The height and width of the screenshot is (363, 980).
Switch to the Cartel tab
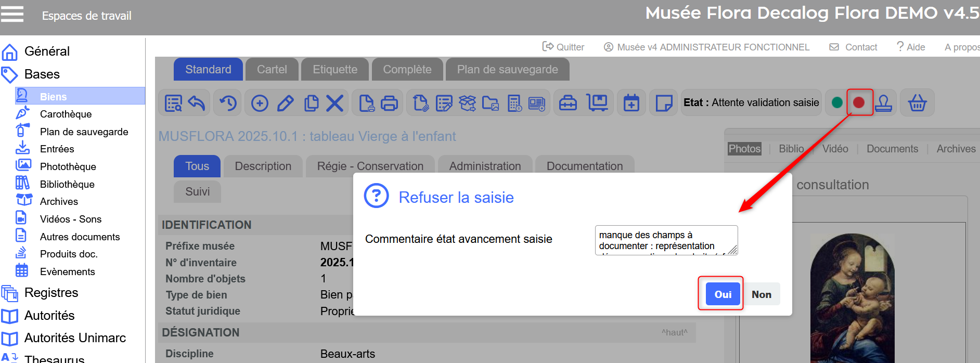[272, 70]
